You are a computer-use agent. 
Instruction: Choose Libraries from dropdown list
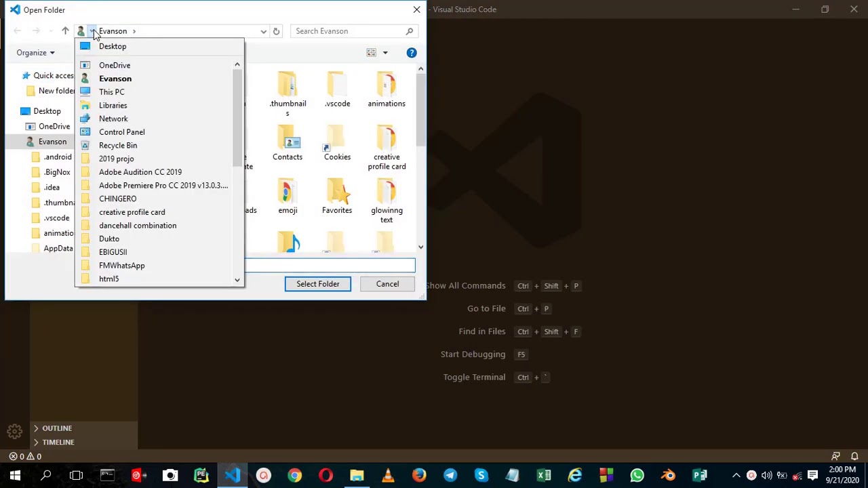point(113,105)
